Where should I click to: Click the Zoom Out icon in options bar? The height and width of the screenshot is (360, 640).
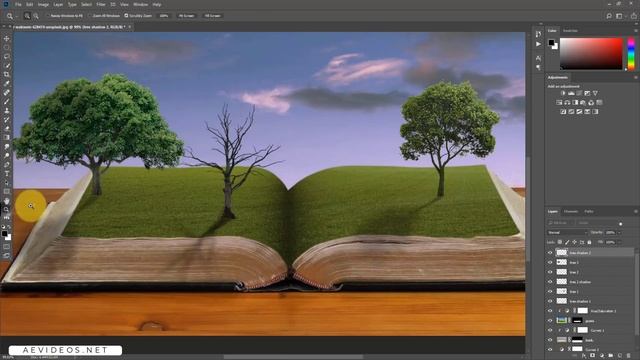tap(36, 16)
